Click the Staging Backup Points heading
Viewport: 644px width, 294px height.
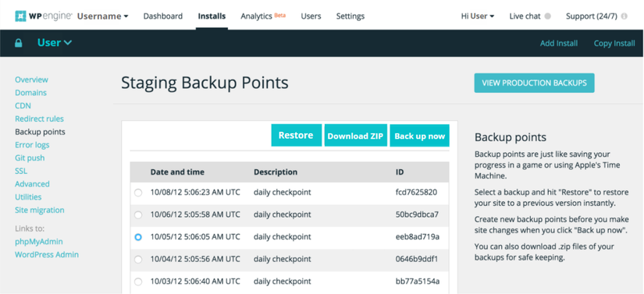click(x=205, y=83)
